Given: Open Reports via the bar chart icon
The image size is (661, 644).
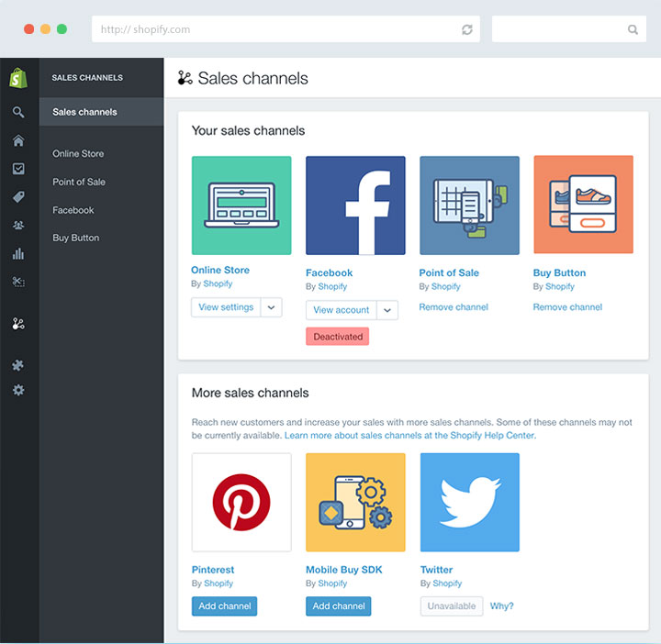Looking at the screenshot, I should 18,254.
